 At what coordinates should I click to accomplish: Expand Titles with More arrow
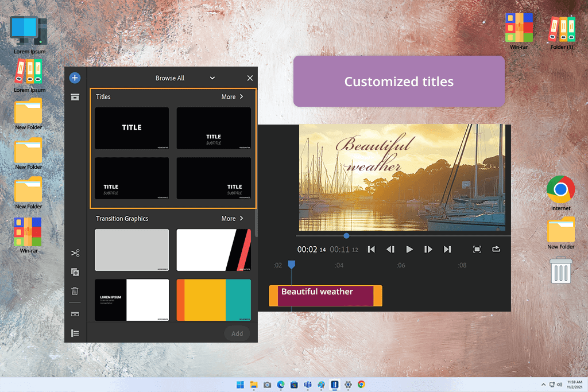(x=232, y=96)
